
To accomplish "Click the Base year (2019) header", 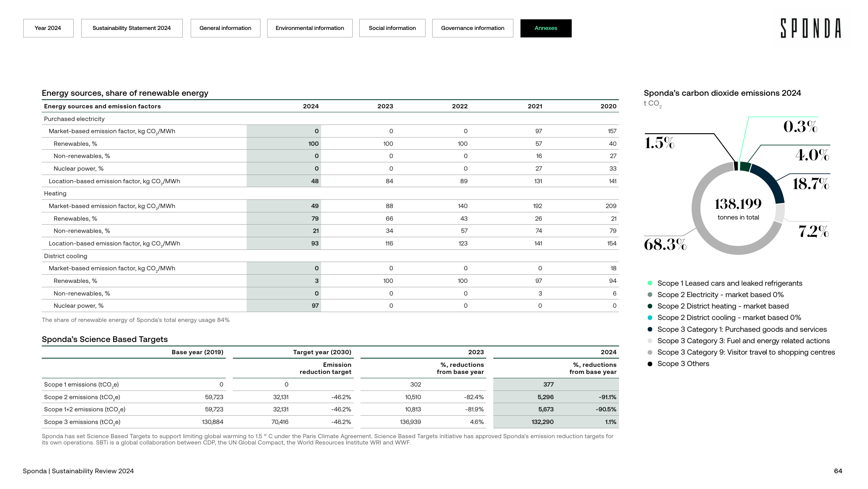I will [197, 352].
